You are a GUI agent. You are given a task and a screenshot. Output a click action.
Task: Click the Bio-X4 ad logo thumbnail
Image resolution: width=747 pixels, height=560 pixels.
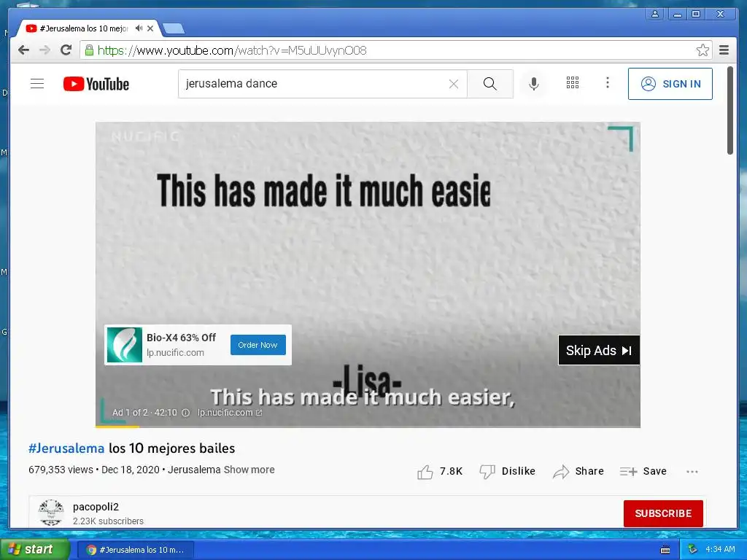(124, 345)
